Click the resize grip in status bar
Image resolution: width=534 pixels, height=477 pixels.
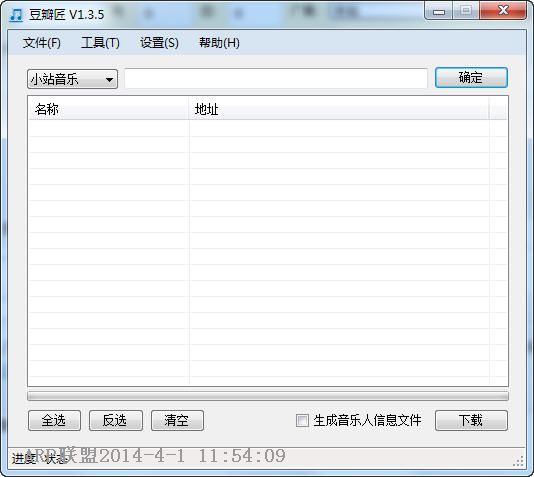tap(518, 461)
